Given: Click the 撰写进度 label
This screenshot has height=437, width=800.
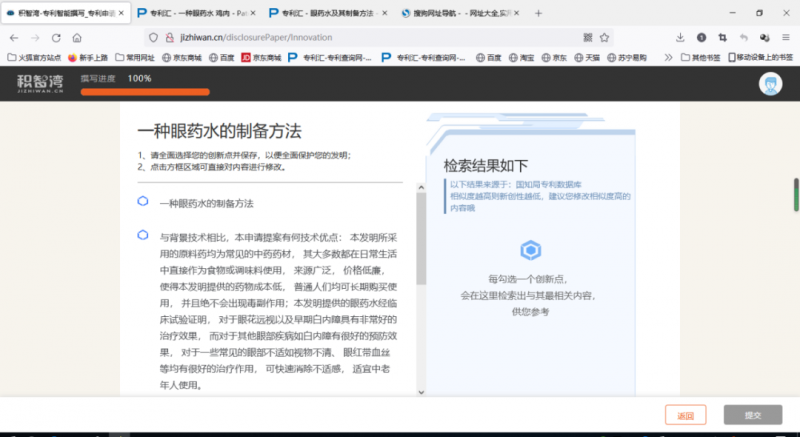Looking at the screenshot, I should click(98, 78).
